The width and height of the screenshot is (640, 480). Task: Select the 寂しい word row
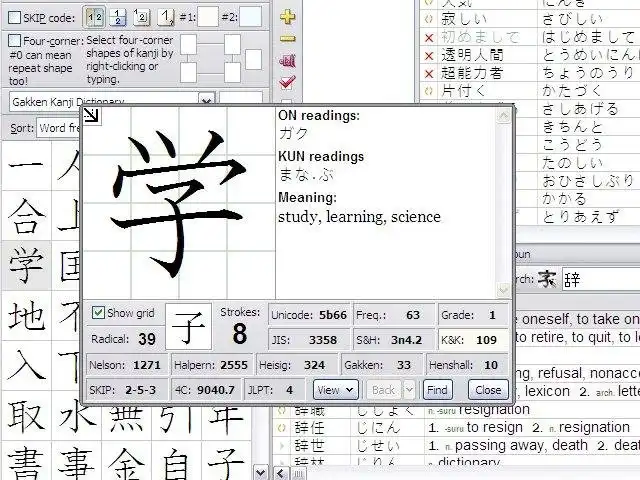(530, 19)
